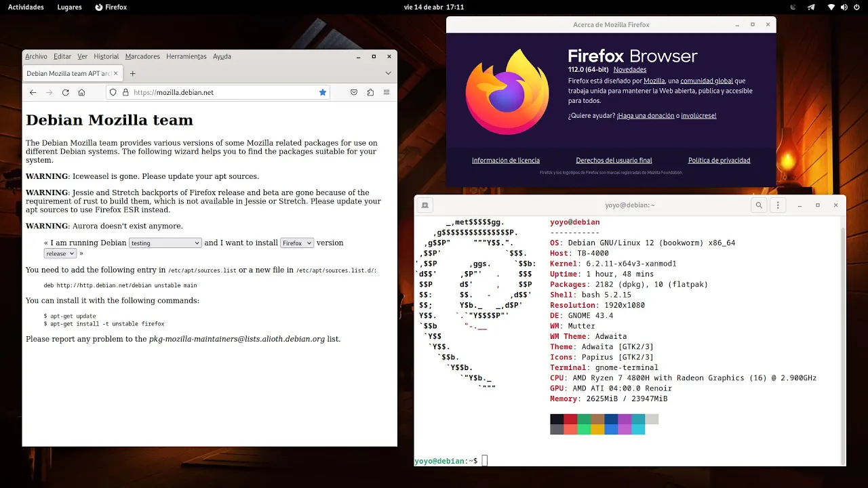Open the Herramientas menu
The image size is (868, 488).
[x=186, y=56]
